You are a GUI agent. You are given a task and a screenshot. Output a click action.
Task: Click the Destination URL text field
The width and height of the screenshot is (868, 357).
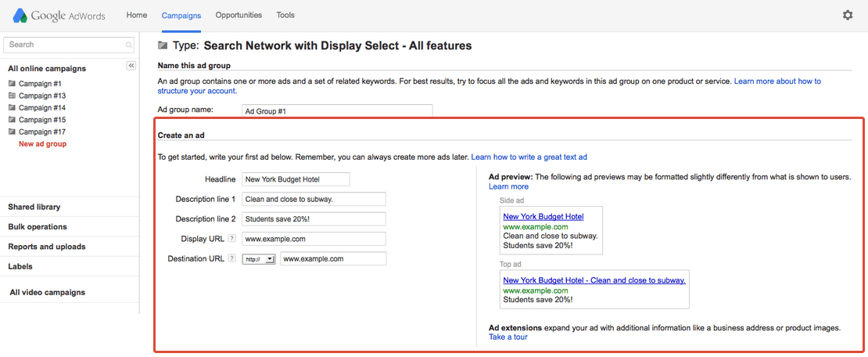coord(333,259)
